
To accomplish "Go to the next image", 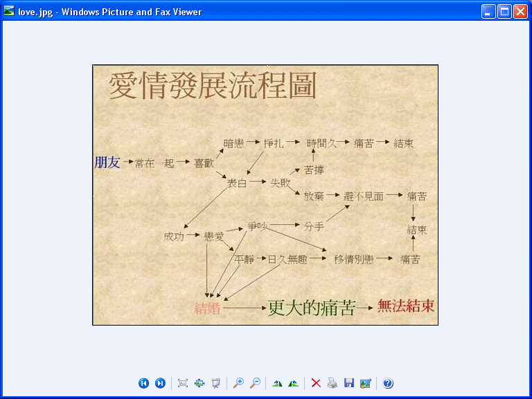I will (x=160, y=383).
